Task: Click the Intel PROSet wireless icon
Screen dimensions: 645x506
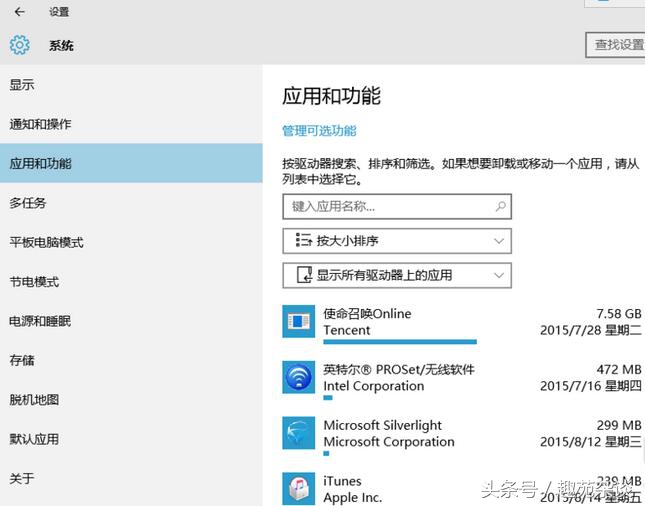Action: pos(299,377)
